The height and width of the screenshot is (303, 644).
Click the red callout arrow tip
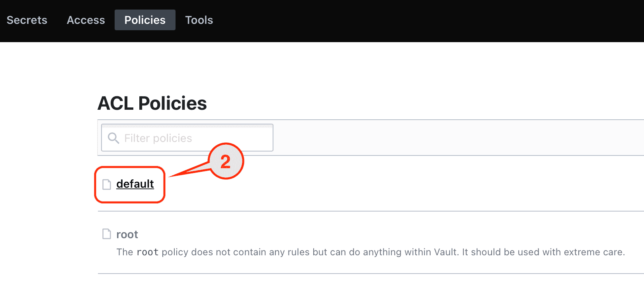pos(170,177)
